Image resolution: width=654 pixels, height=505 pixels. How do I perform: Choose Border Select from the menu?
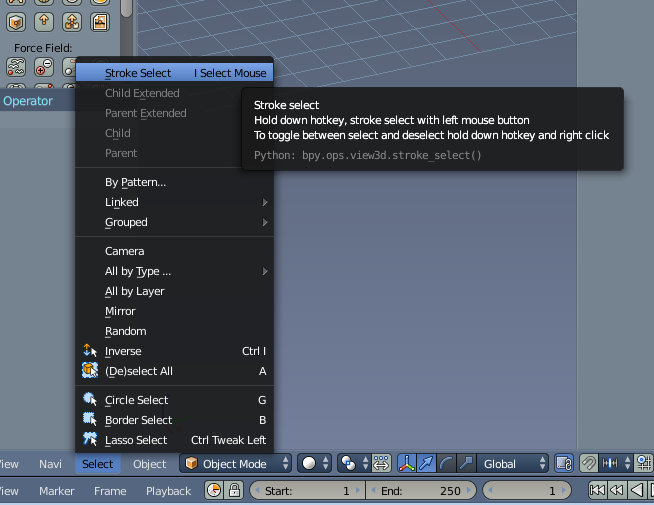coord(138,420)
